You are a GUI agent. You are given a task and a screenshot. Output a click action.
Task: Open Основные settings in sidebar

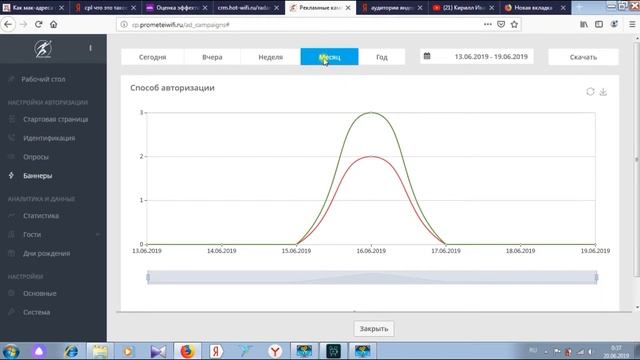click(x=40, y=293)
